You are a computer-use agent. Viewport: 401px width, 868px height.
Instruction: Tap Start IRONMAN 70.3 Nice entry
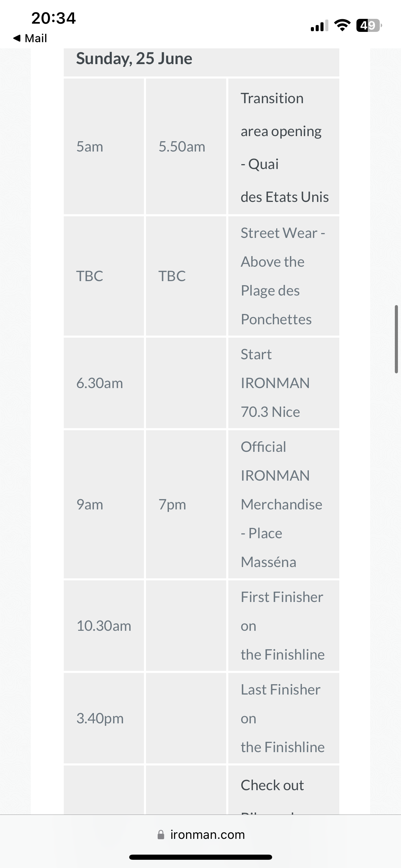click(x=284, y=383)
